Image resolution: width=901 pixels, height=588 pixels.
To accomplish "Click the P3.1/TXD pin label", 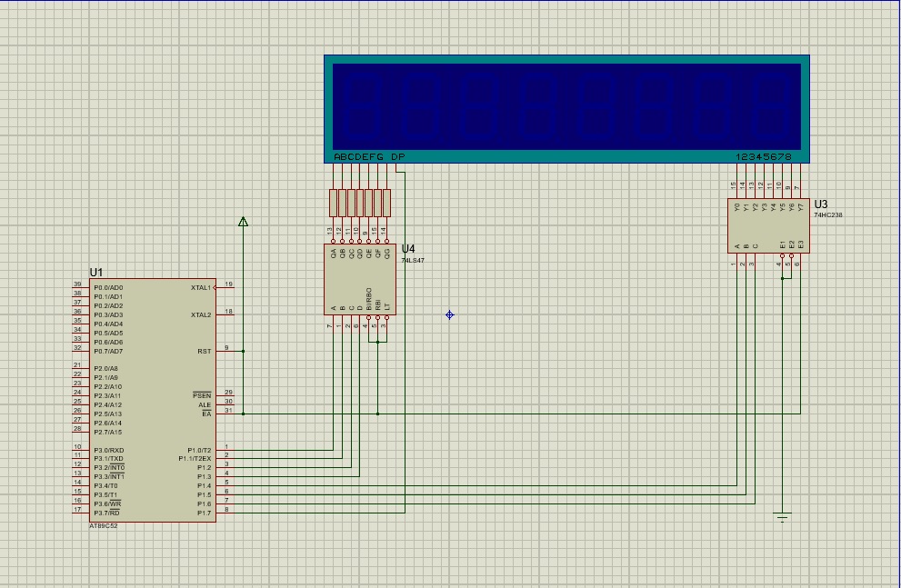I will [x=108, y=459].
